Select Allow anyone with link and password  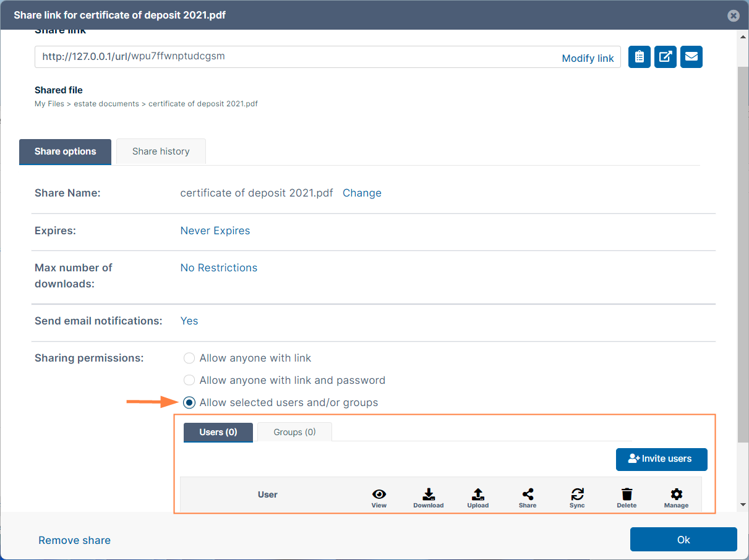tap(189, 380)
